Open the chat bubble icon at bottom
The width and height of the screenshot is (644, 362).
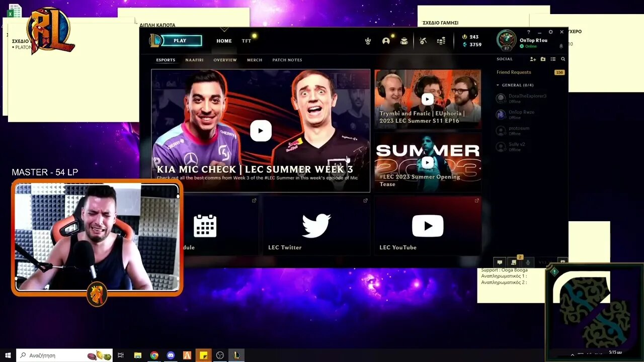[x=500, y=262]
